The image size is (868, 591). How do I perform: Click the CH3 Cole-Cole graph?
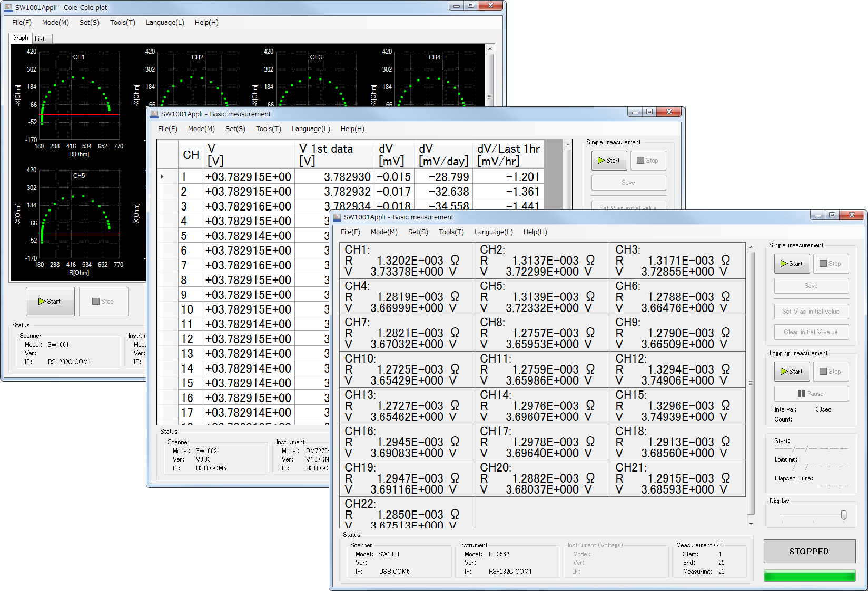click(x=316, y=79)
